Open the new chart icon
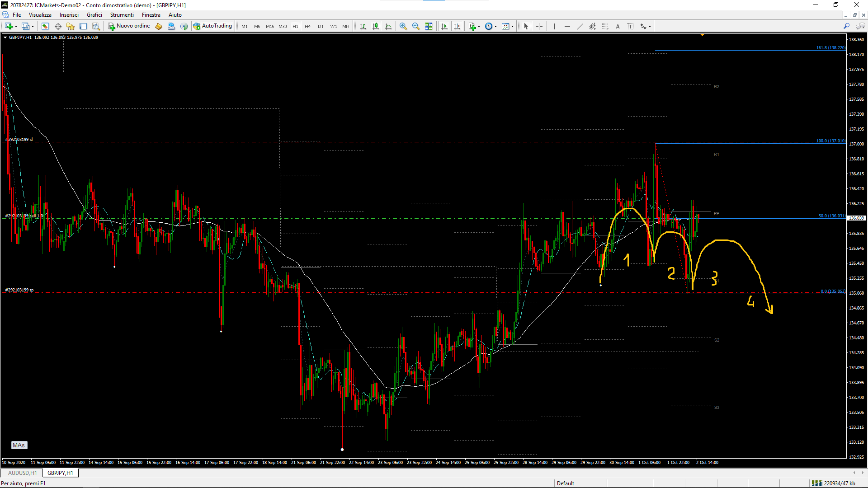 tap(9, 26)
